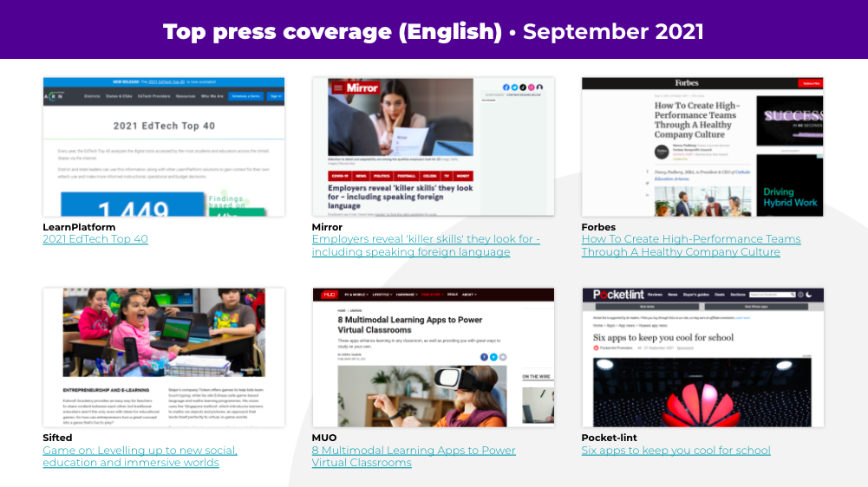Click Twitter icon in Mirror screenshot header

click(514, 88)
